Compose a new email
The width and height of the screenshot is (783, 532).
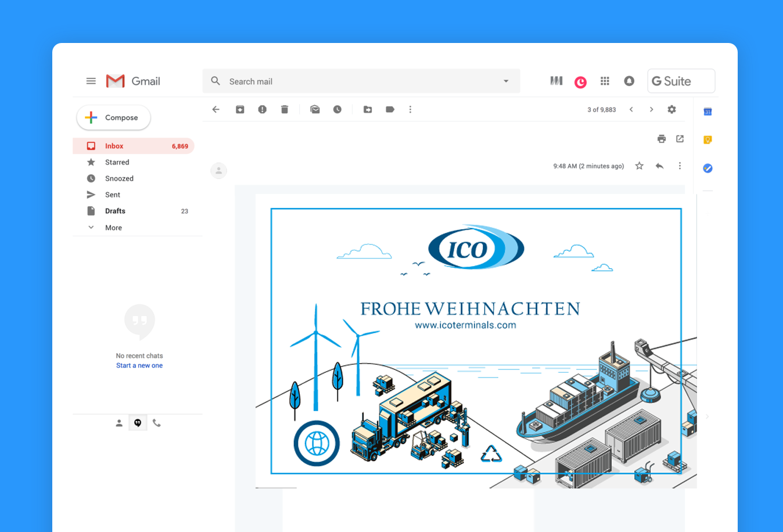(114, 117)
